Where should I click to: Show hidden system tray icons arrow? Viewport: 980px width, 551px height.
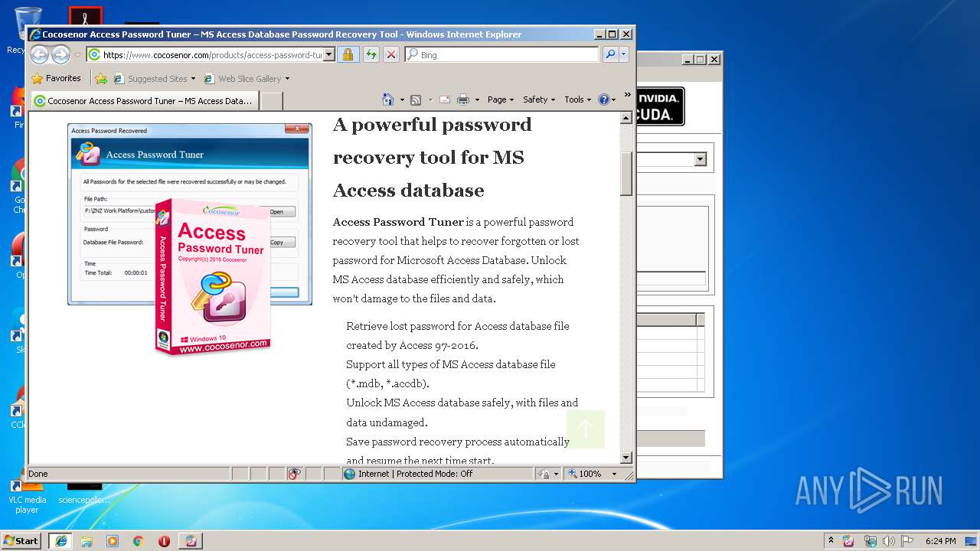coord(831,540)
